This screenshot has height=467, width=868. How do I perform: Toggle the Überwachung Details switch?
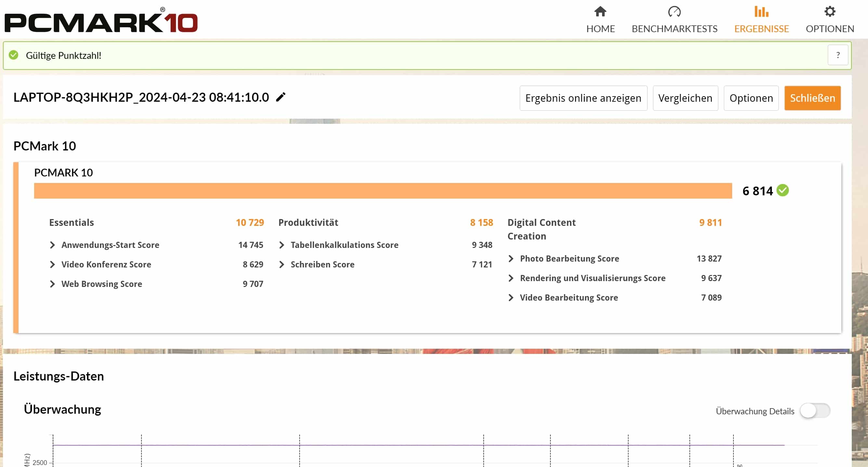click(x=815, y=411)
